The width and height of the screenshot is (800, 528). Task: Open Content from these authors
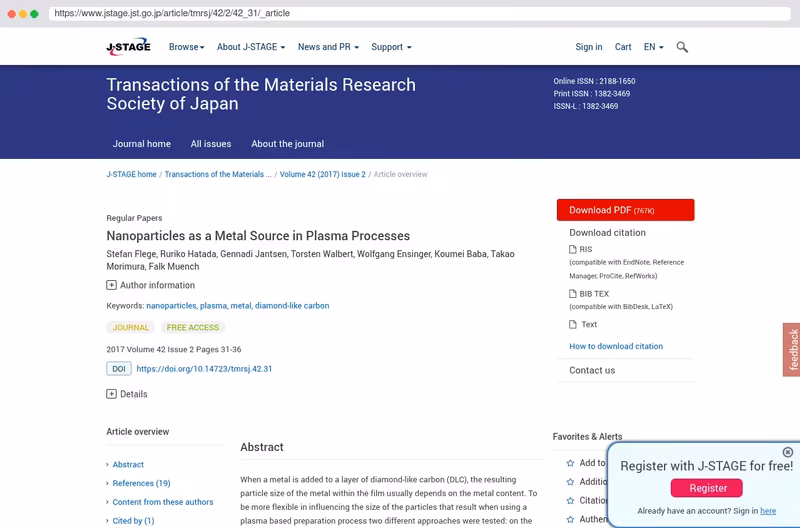tap(163, 502)
